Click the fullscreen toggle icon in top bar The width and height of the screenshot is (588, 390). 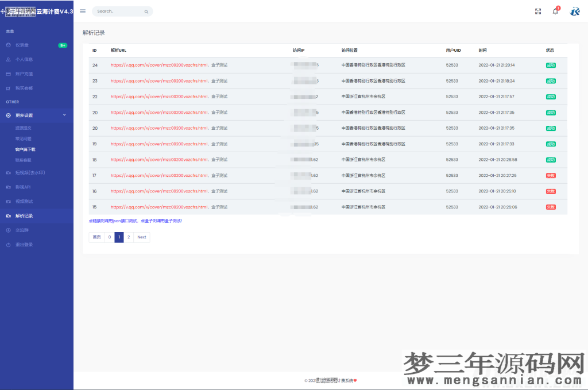(538, 10)
